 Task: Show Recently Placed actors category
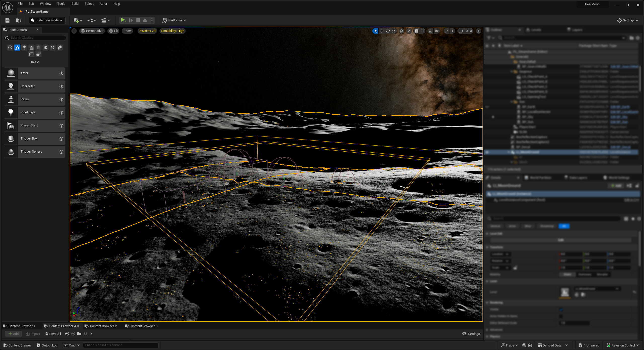pyautogui.click(x=10, y=48)
